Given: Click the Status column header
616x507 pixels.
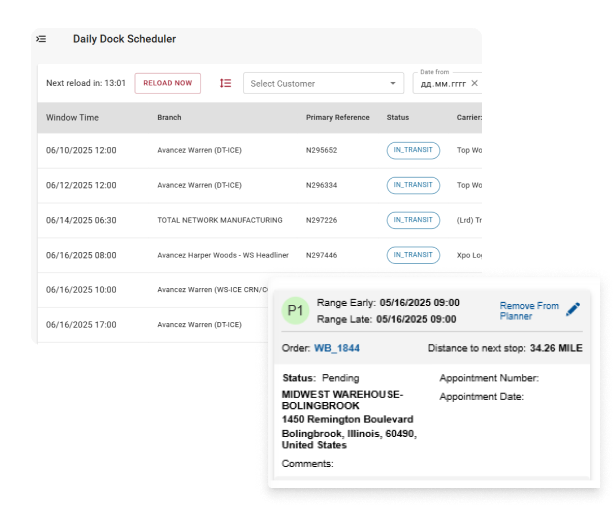Looking at the screenshot, I should 398,117.
